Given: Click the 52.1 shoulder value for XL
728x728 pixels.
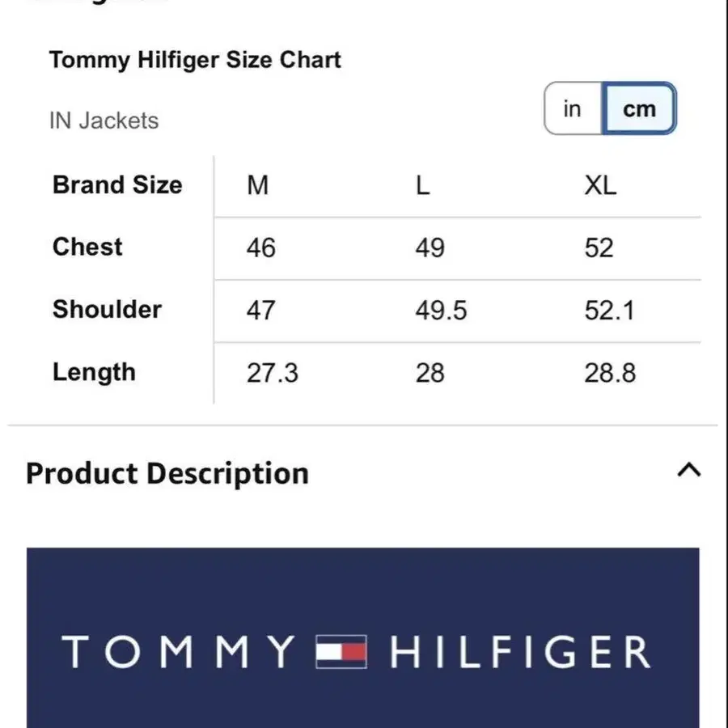Looking at the screenshot, I should (609, 310).
